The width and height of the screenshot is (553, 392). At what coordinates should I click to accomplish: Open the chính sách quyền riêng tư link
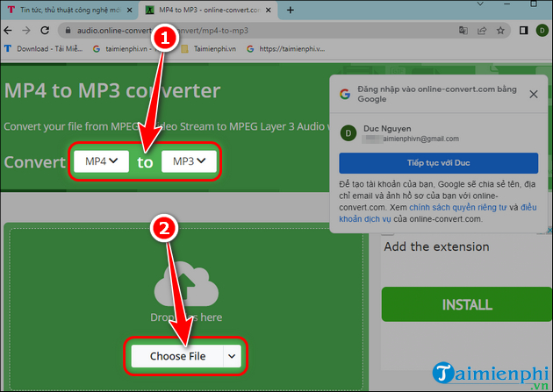458,208
